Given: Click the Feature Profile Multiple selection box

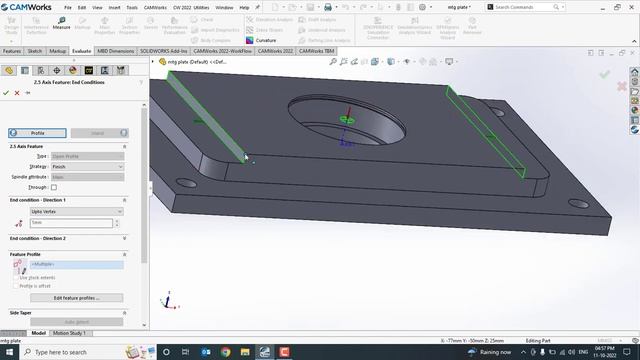Looking at the screenshot, I should click(76, 264).
